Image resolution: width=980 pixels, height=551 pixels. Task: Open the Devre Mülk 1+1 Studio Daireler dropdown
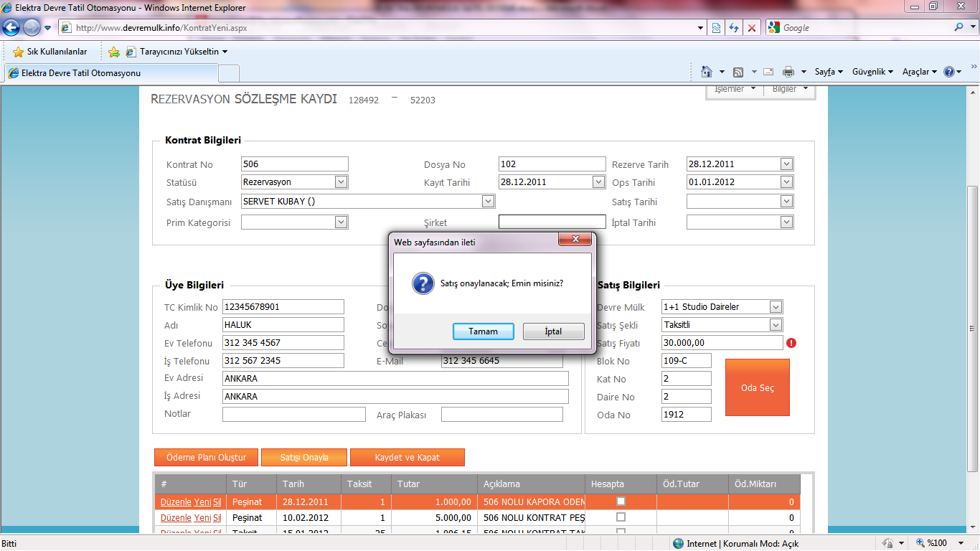click(776, 307)
